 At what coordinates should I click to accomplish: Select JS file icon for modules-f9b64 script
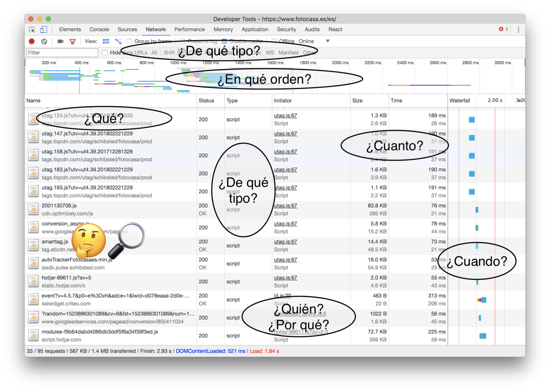[33, 335]
